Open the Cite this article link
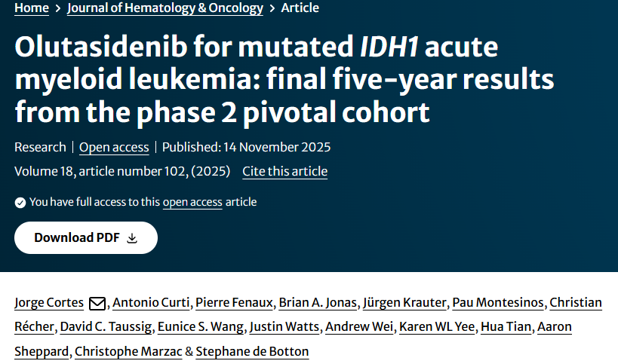This screenshot has width=618, height=364. coord(284,171)
